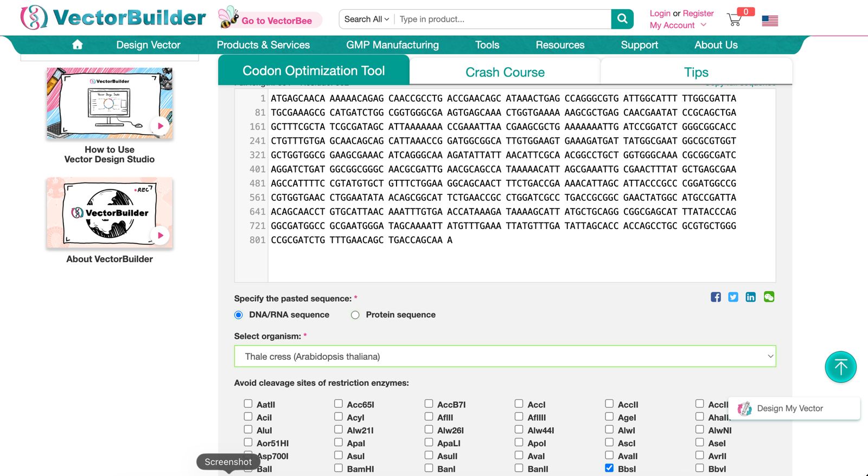Open the shopping cart
The image size is (868, 476).
click(735, 20)
